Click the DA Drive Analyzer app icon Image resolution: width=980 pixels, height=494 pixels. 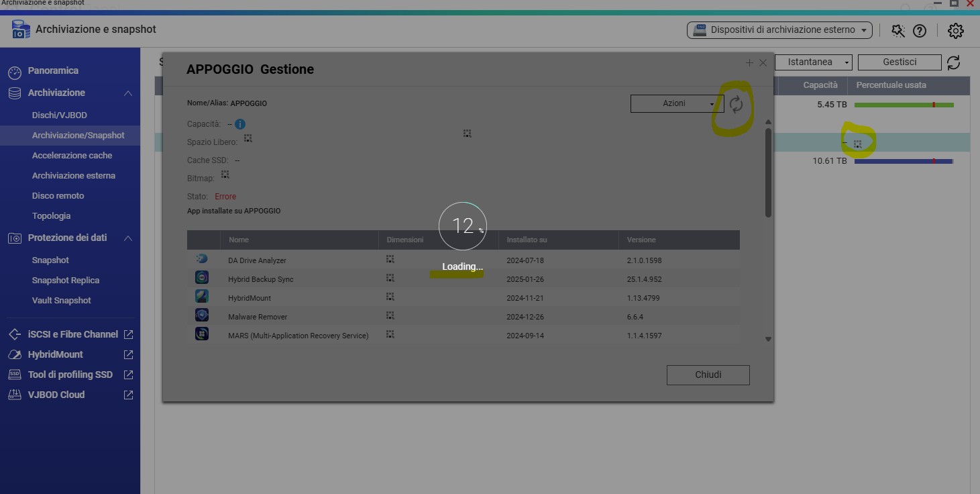202,259
